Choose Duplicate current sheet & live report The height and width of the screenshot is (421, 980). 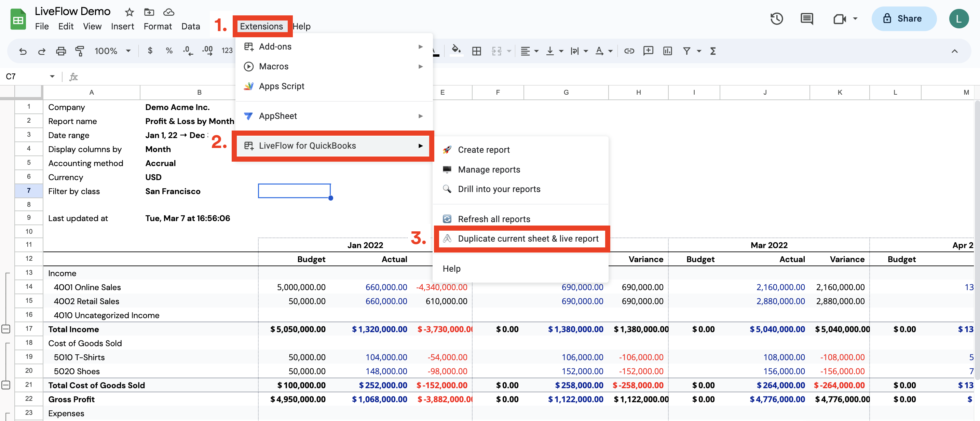click(521, 239)
